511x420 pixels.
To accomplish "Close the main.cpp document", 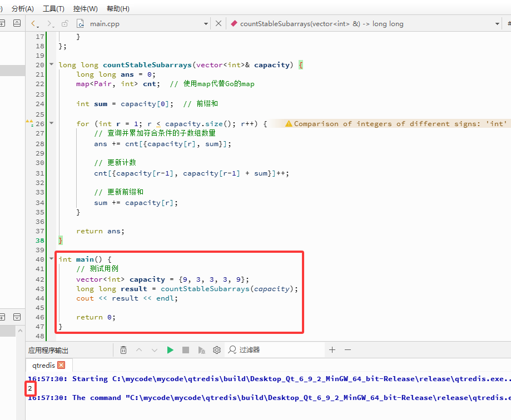I will (219, 23).
